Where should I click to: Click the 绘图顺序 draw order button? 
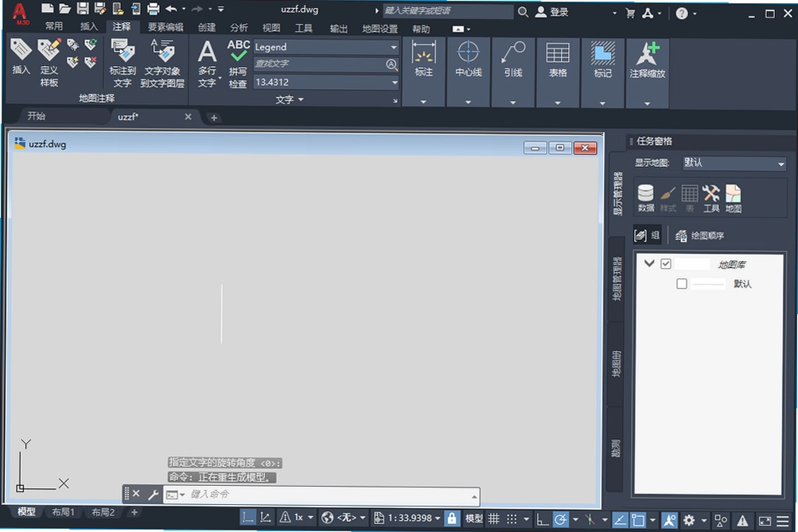point(699,235)
